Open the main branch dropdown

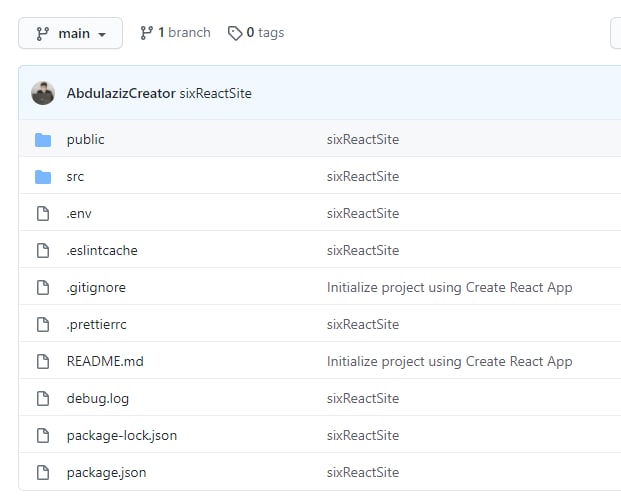[70, 33]
